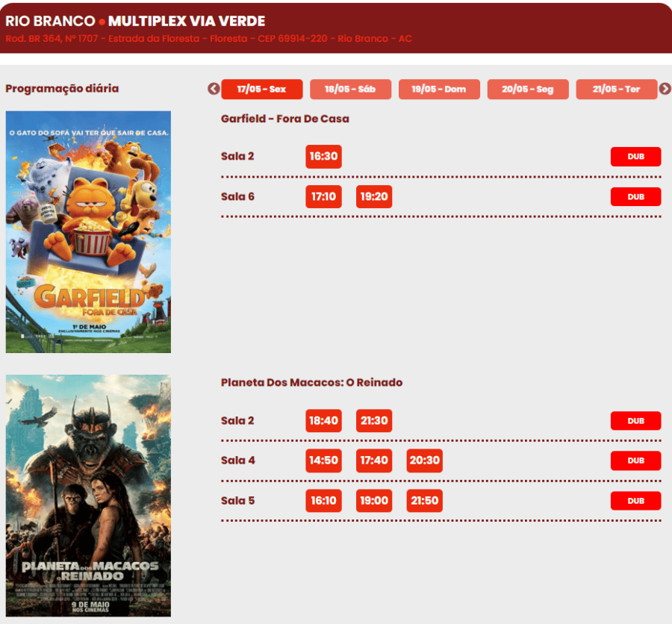Click the previous dates arrow icon
The height and width of the screenshot is (624, 672).
tap(214, 89)
